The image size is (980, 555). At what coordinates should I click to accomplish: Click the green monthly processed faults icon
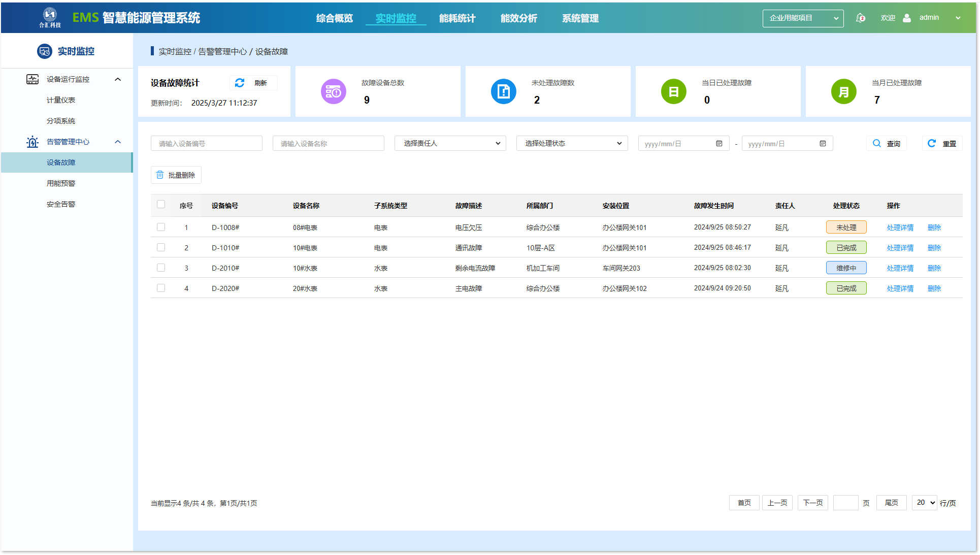coord(843,92)
